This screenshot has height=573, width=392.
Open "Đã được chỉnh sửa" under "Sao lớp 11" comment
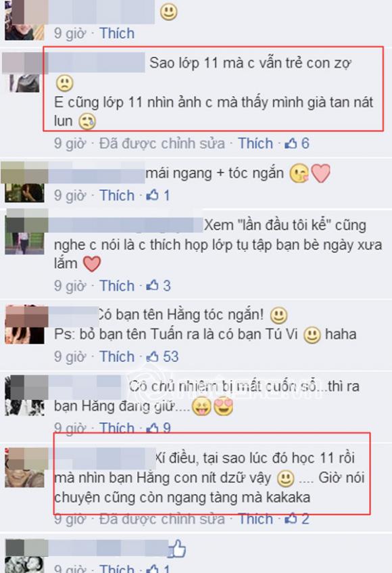click(162, 143)
